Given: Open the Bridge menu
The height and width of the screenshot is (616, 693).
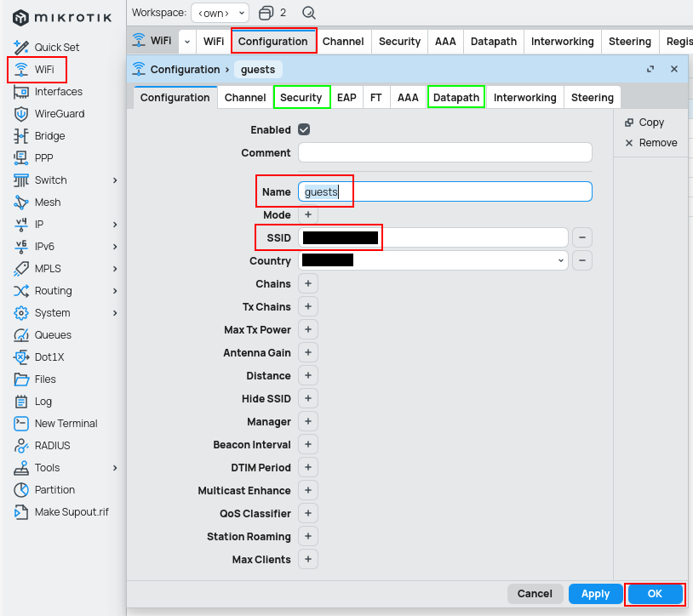Looking at the screenshot, I should click(x=39, y=135).
